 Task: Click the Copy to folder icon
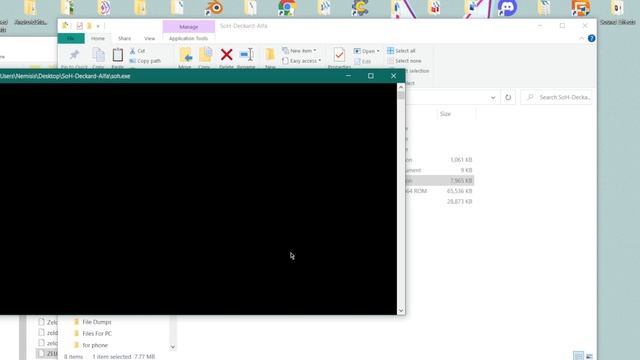[205, 55]
